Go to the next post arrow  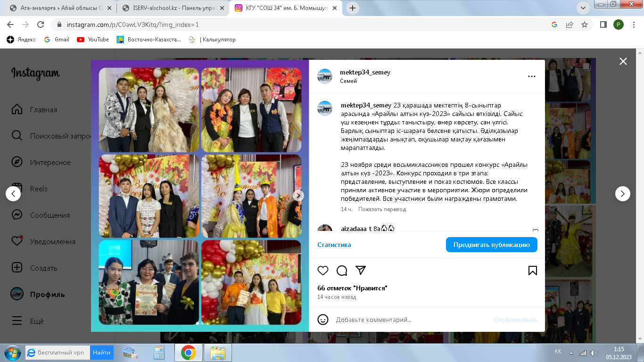[623, 194]
